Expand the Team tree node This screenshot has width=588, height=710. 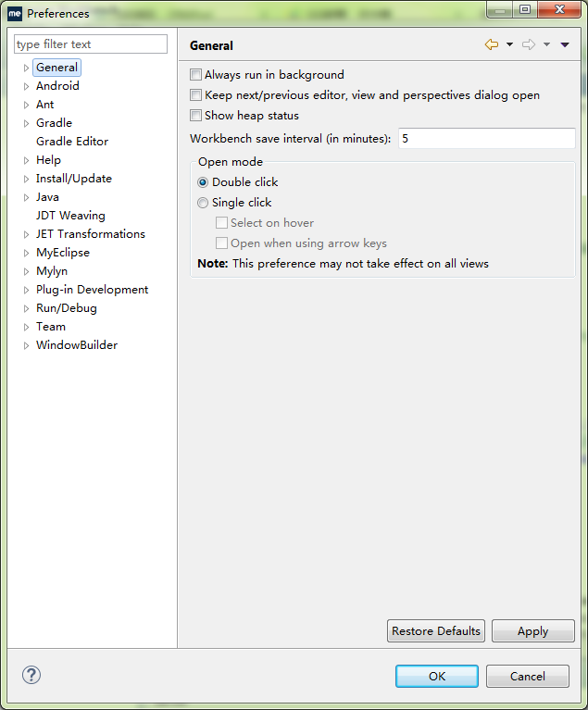click(26, 328)
